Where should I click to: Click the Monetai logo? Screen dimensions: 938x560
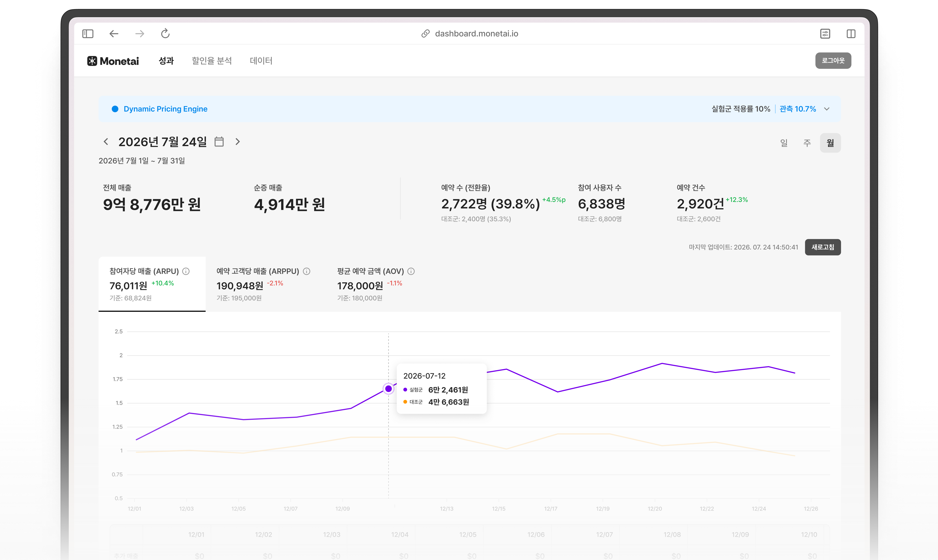coord(113,61)
